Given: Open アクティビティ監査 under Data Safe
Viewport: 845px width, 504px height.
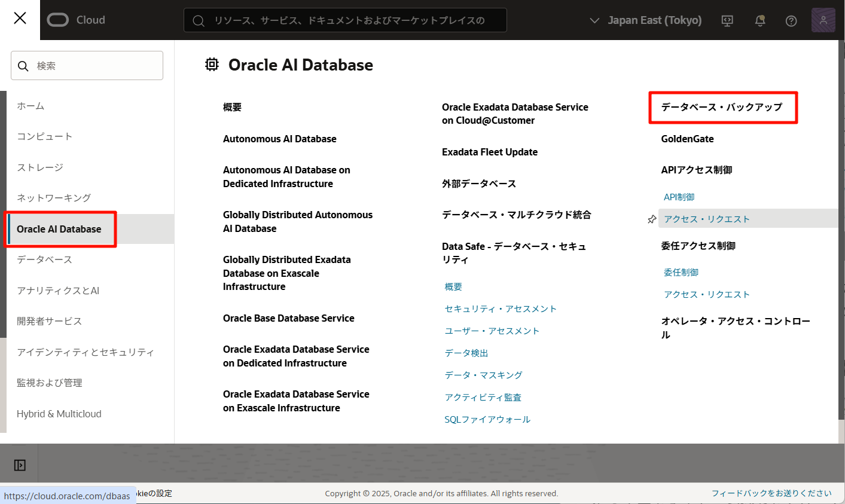Looking at the screenshot, I should tap(483, 398).
